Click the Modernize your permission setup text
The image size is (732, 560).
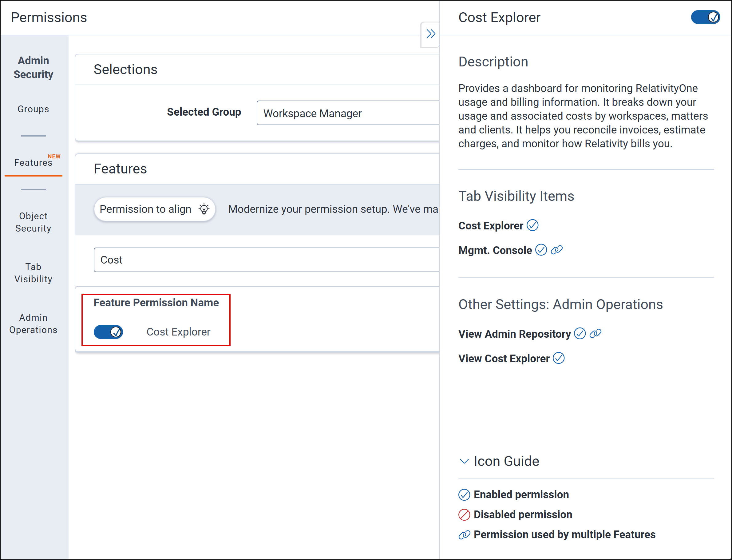(334, 209)
